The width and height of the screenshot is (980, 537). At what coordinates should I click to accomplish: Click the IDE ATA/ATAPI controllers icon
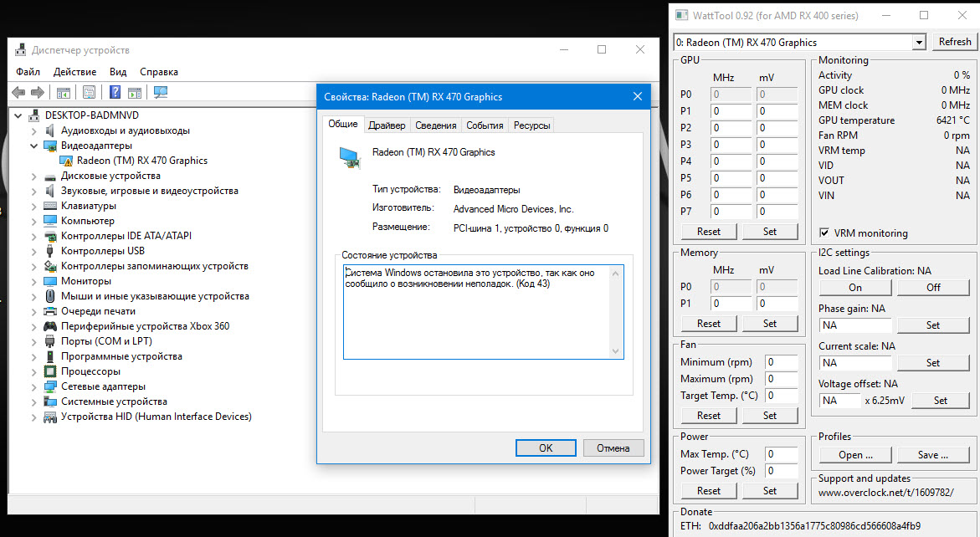50,236
